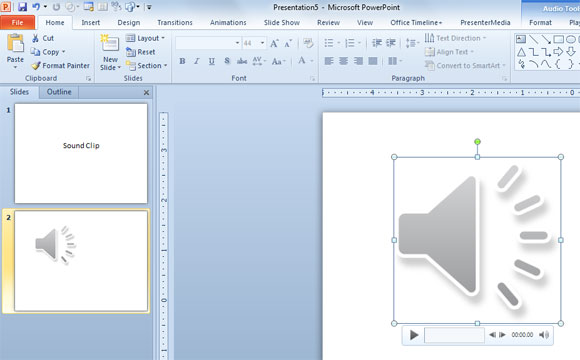Switch to the Design tab
The image size is (580, 360).
pos(129,23)
